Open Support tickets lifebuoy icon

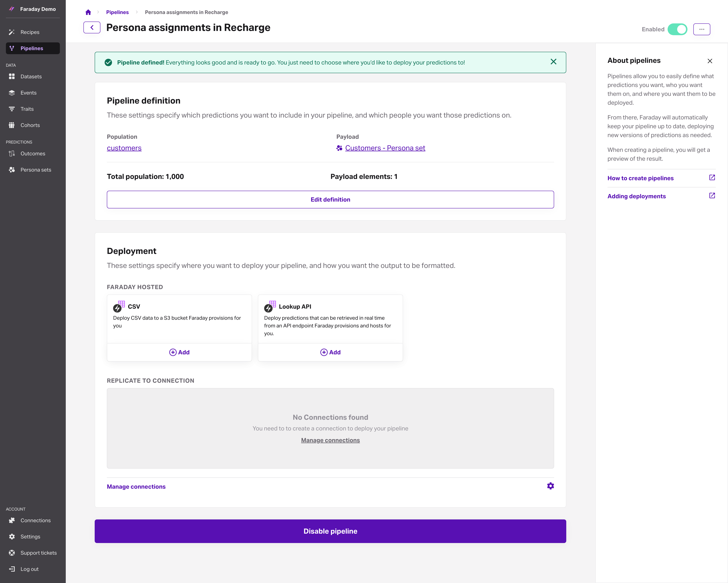[12, 553]
